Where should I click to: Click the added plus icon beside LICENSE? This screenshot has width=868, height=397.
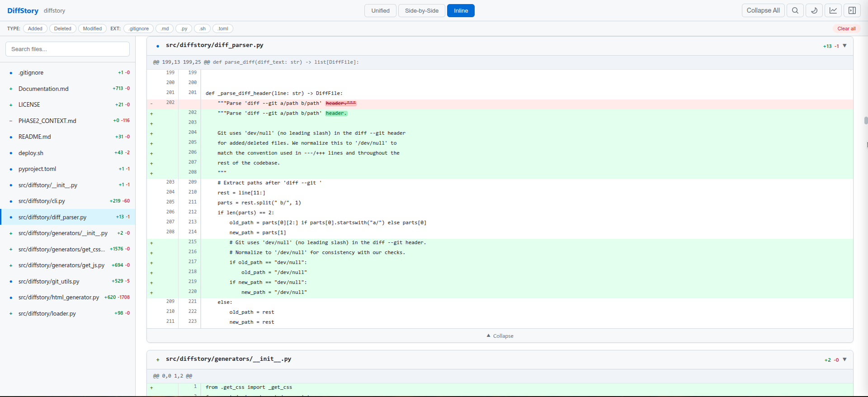11,105
